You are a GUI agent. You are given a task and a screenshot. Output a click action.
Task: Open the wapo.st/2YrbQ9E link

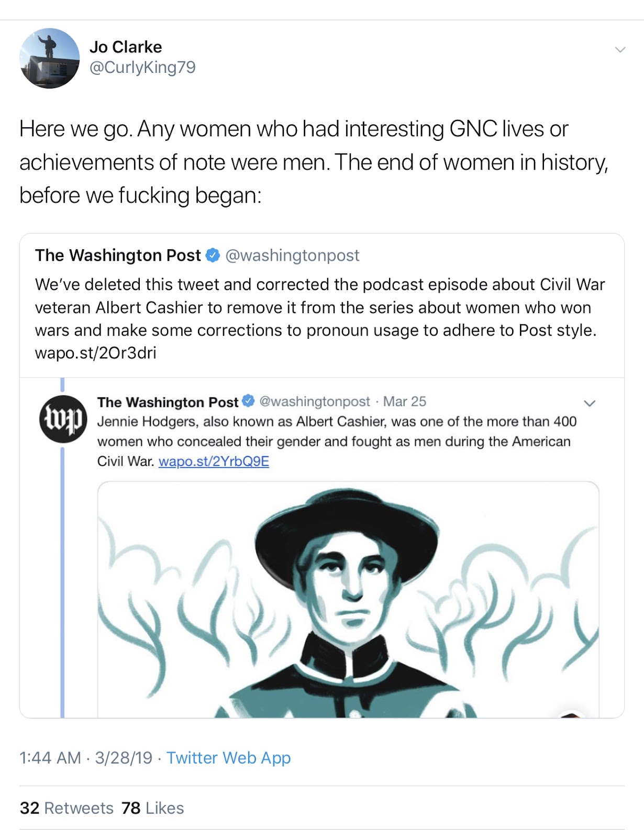point(214,461)
